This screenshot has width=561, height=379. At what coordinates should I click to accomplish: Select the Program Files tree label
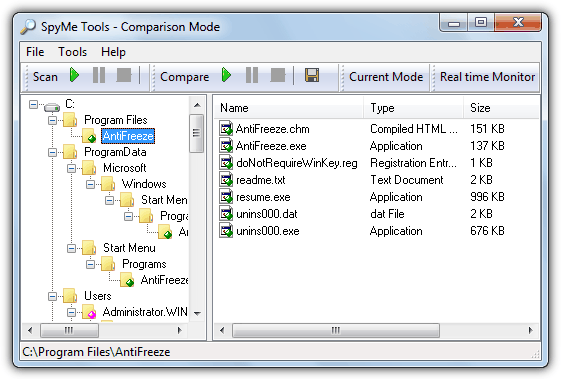[116, 120]
